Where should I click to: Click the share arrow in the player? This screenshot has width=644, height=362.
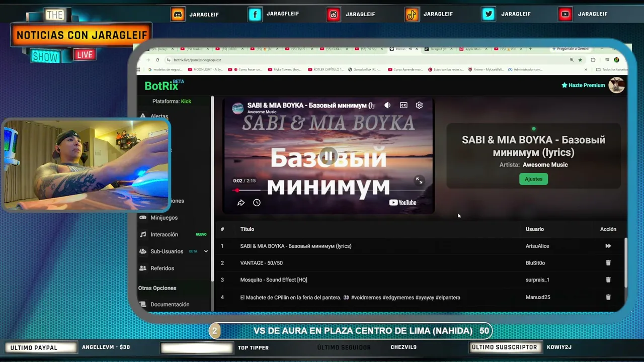(241, 203)
